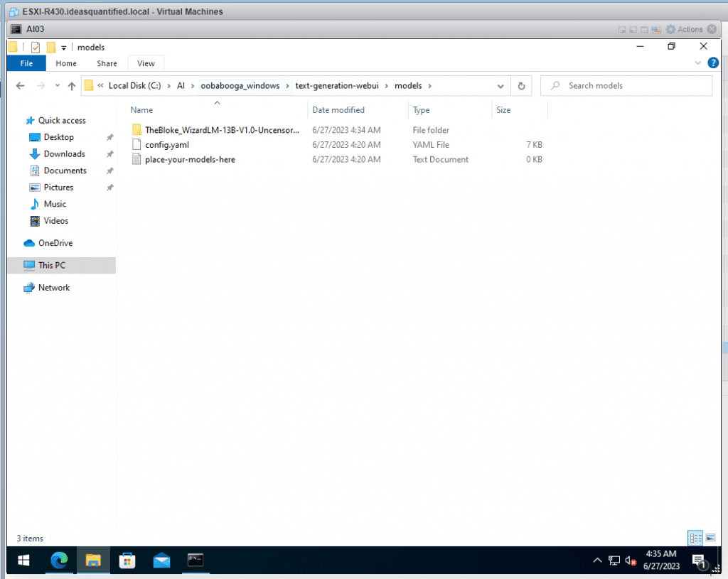Expand the ribbon with the chevron
The height and width of the screenshot is (579, 728).
(697, 63)
